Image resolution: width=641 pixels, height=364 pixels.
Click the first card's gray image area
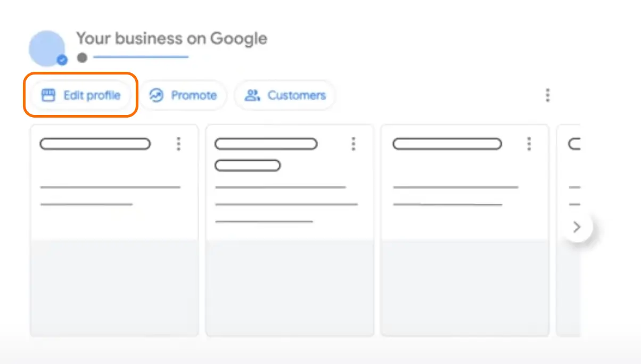114,288
